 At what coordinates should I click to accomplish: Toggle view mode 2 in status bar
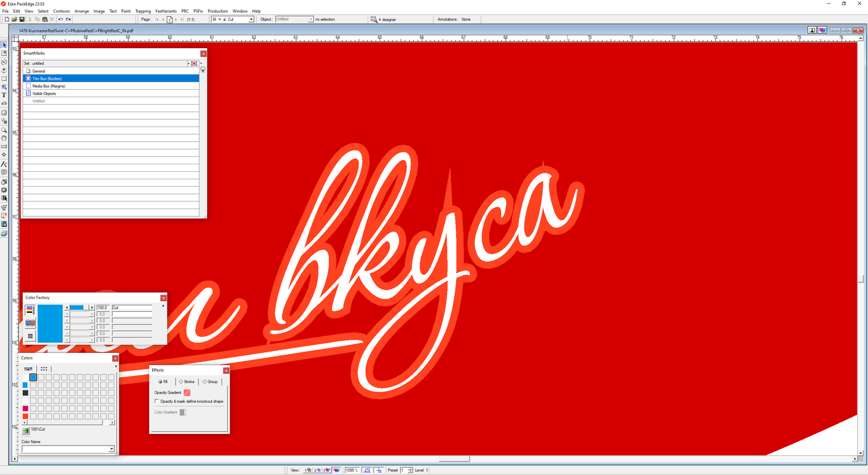[x=318, y=470]
